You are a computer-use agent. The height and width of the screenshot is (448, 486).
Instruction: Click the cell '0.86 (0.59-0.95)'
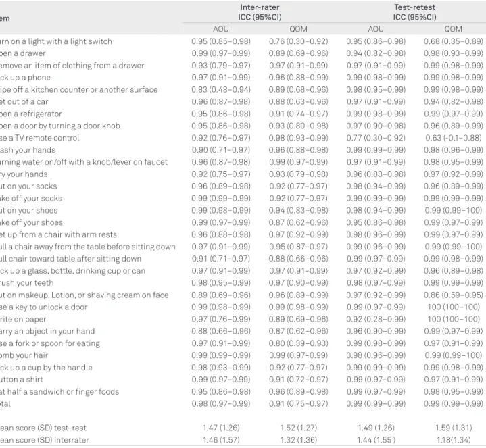(x=454, y=295)
